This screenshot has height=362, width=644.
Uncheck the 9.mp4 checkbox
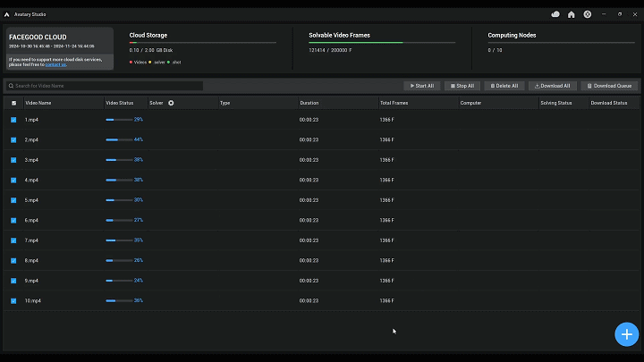[13, 281]
